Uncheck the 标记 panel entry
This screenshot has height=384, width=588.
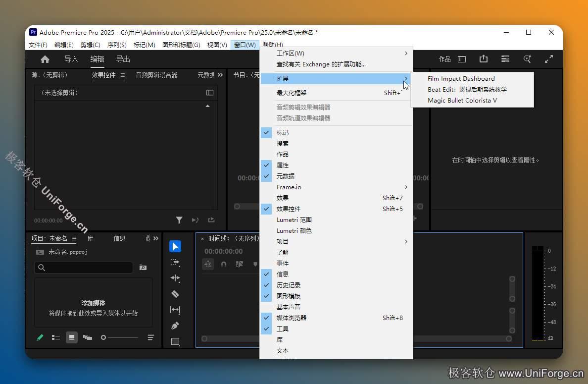[337, 132]
